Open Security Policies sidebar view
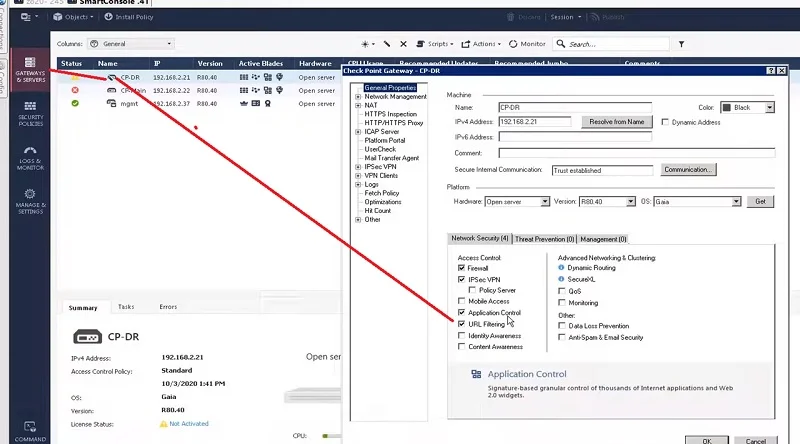Viewport: 800px width, 444px height. (30, 113)
